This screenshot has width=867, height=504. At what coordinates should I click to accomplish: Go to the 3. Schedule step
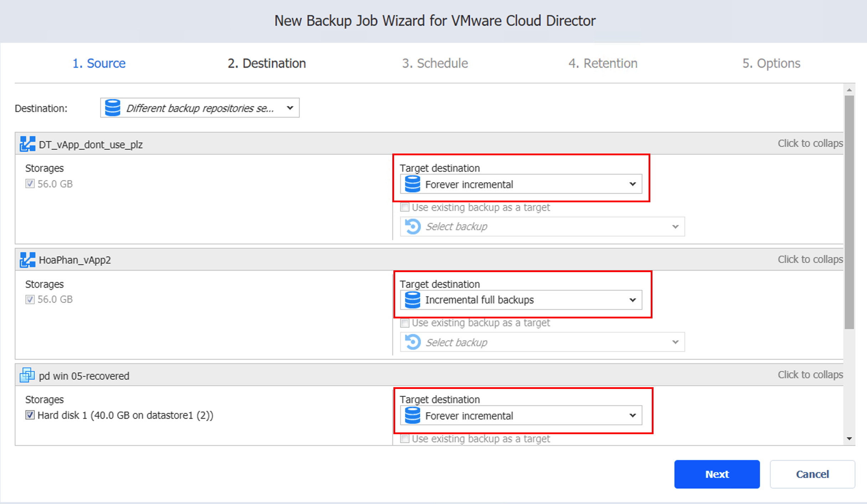pyautogui.click(x=435, y=63)
